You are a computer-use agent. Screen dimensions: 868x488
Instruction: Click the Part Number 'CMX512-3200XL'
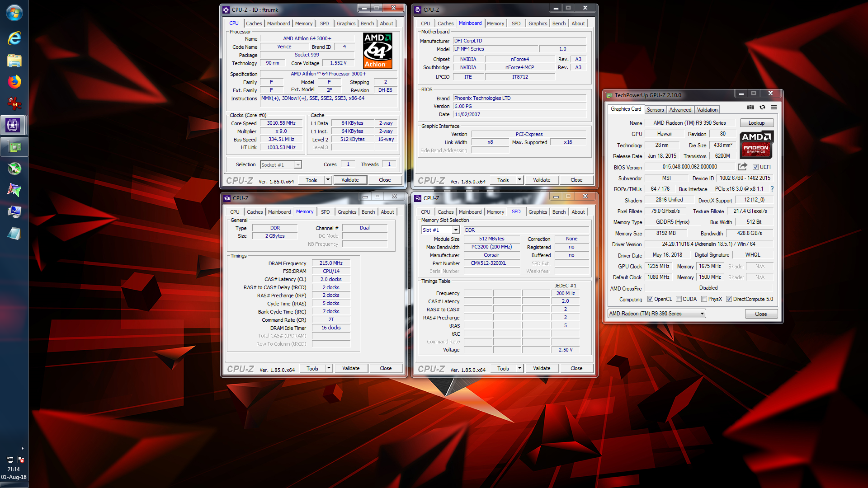(x=491, y=263)
